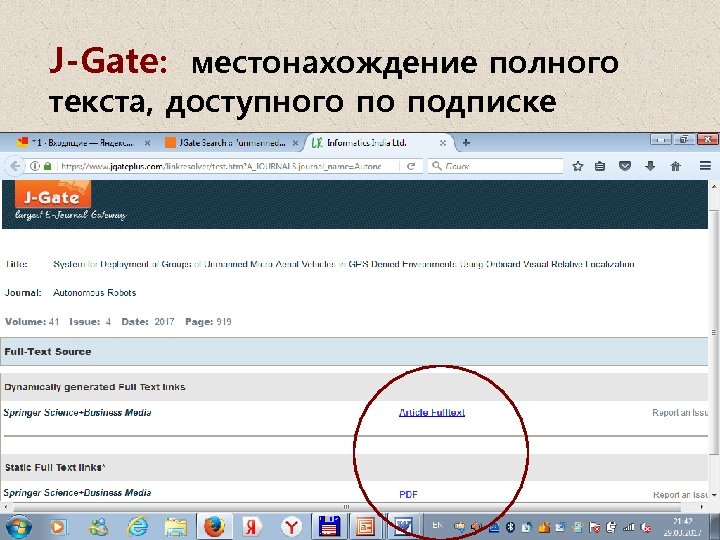
Task: Click the J-Gate logo in header
Action: pyautogui.click(x=52, y=194)
